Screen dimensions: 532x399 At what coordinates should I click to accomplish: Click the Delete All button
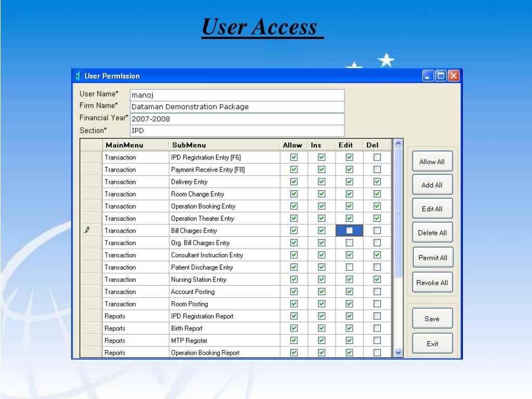tap(432, 232)
